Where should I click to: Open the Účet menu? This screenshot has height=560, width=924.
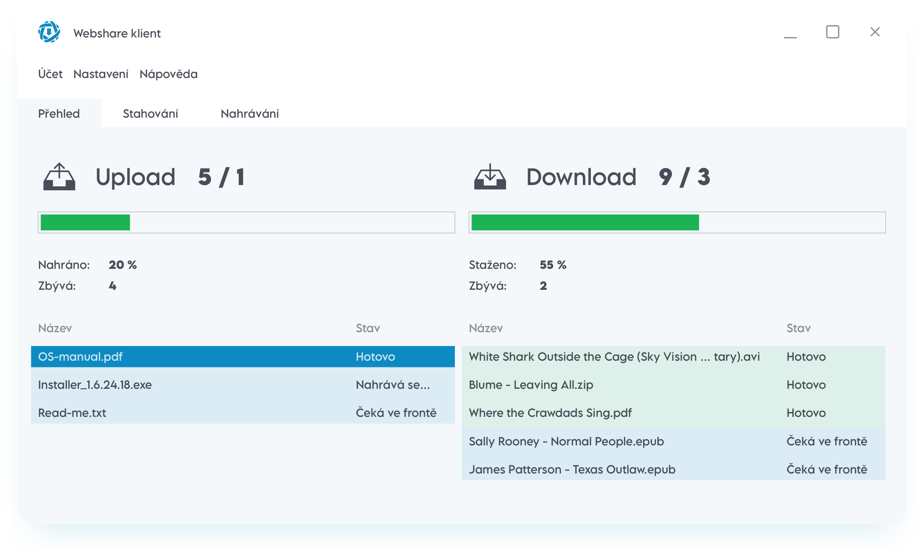coord(50,74)
